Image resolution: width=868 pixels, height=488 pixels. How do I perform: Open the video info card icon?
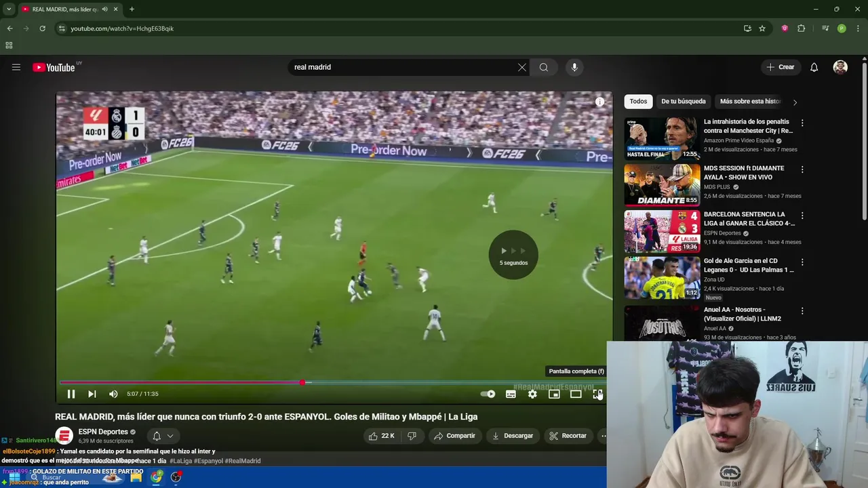click(x=599, y=102)
